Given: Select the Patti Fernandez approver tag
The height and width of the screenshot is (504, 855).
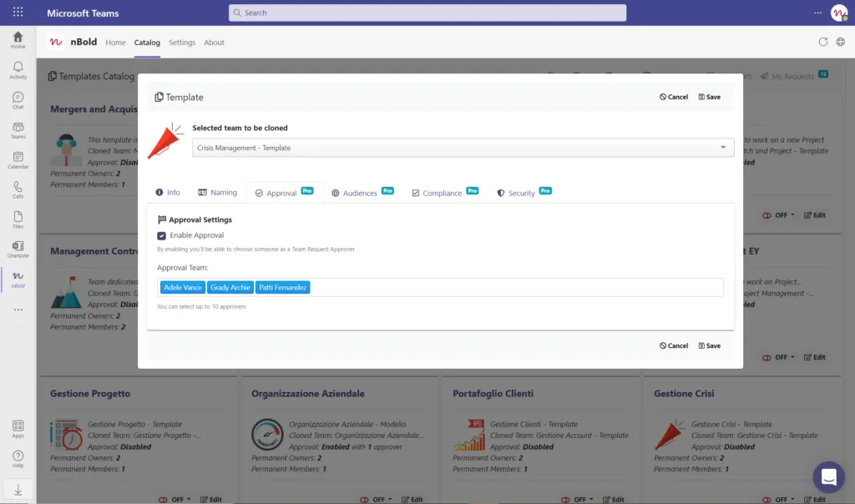Looking at the screenshot, I should point(282,287).
